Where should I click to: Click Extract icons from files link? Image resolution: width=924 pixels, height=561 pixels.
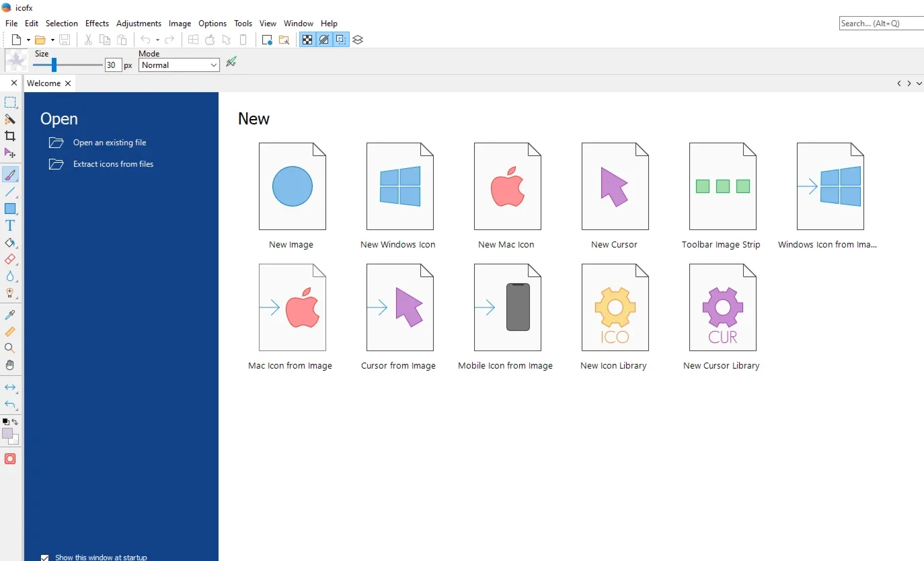click(x=114, y=164)
